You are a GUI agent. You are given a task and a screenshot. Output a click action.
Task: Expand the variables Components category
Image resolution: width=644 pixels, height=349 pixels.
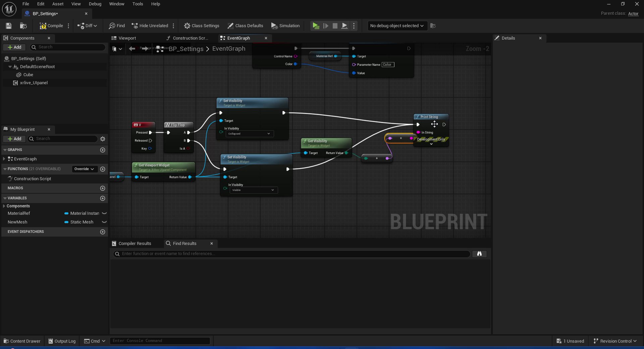click(x=4, y=206)
